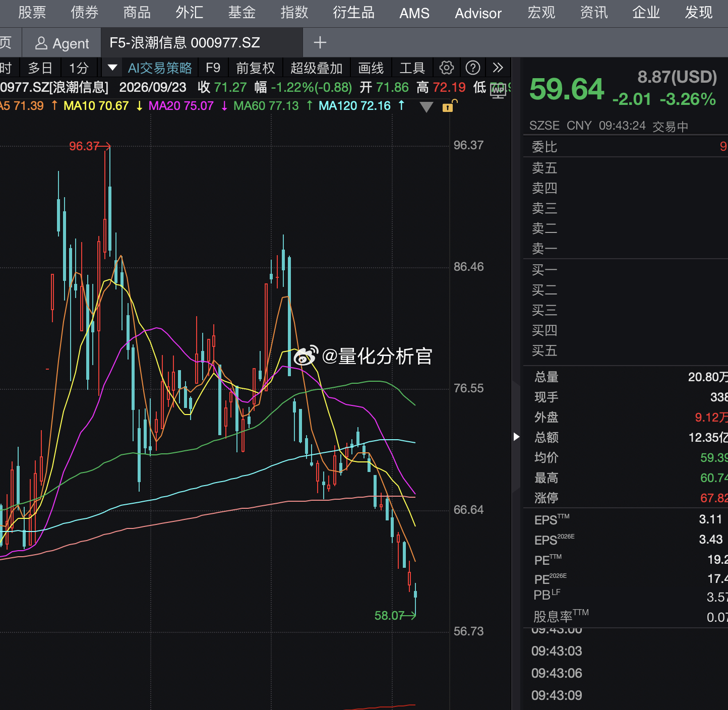728x710 pixels.
Task: Switch to the F5-浪潮信息 000977.SZ tab
Action: (202, 43)
